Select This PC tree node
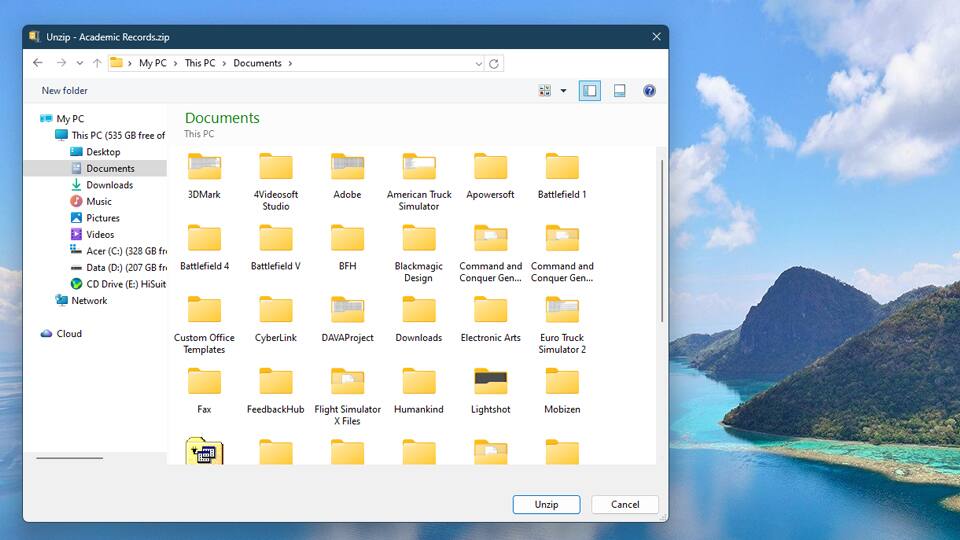Image resolution: width=960 pixels, height=540 pixels. click(111, 135)
